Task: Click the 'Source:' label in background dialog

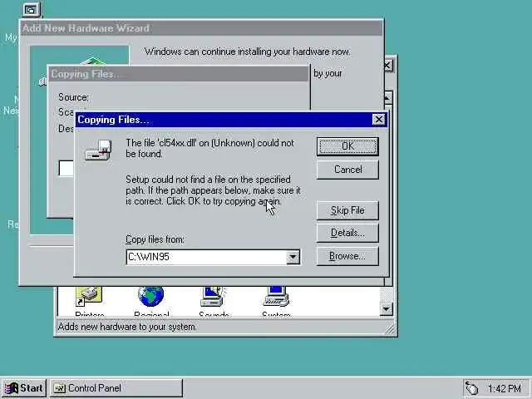Action: (74, 97)
